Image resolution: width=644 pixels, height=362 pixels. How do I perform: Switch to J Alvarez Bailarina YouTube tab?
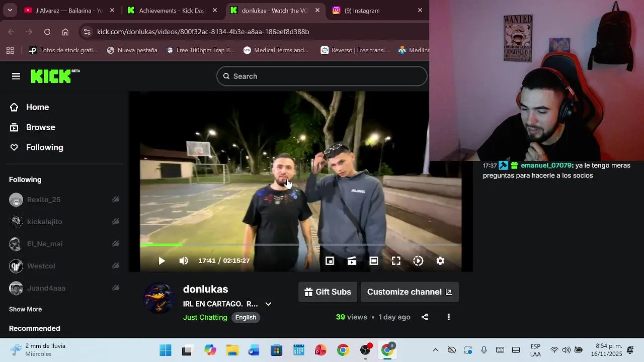point(70,11)
